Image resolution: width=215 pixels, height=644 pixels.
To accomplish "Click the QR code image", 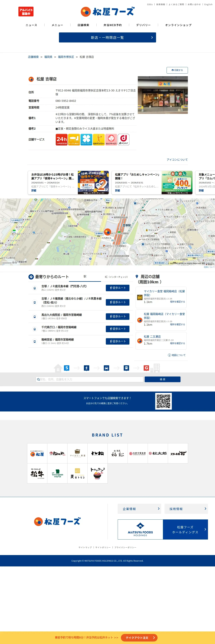I will [x=163, y=401].
